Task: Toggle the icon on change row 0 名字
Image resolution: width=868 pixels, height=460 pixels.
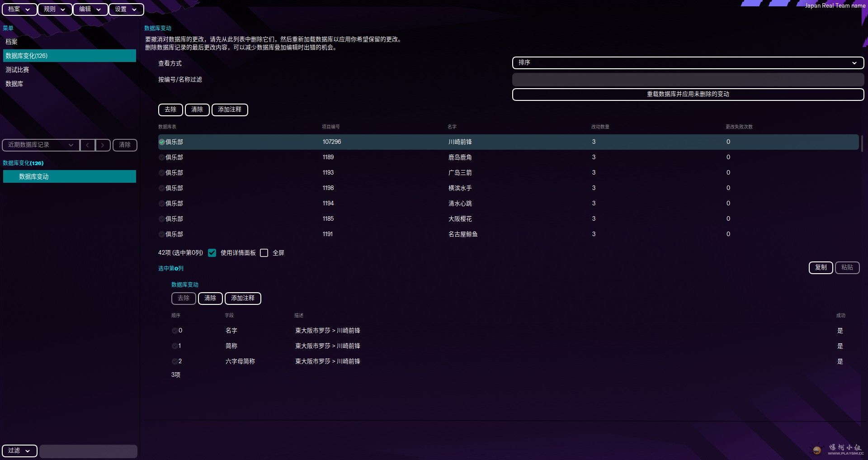Action: tap(175, 331)
